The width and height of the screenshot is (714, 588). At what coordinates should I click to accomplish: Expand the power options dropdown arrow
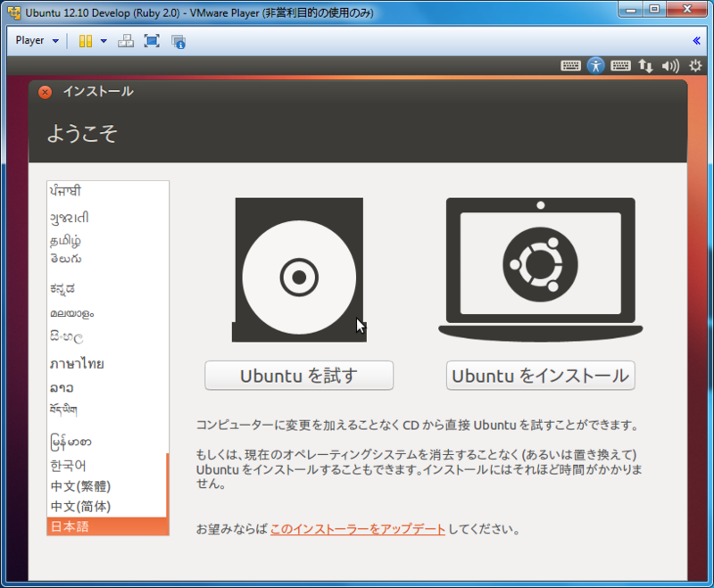pos(104,41)
